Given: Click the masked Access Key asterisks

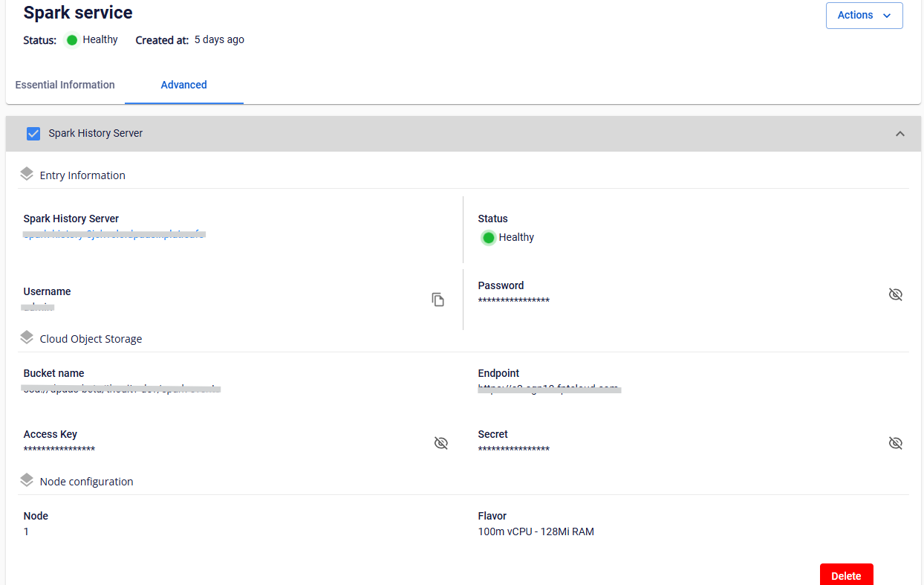Looking at the screenshot, I should (59, 450).
